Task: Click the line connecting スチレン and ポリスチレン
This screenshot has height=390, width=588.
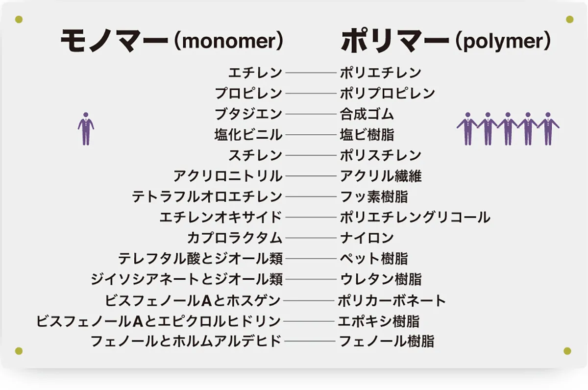Action: [x=310, y=155]
